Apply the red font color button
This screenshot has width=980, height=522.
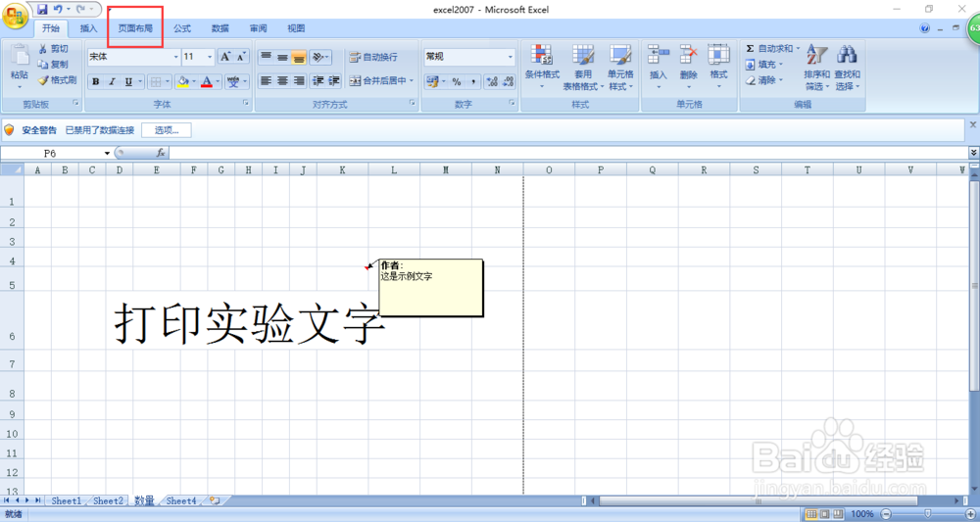tap(206, 82)
